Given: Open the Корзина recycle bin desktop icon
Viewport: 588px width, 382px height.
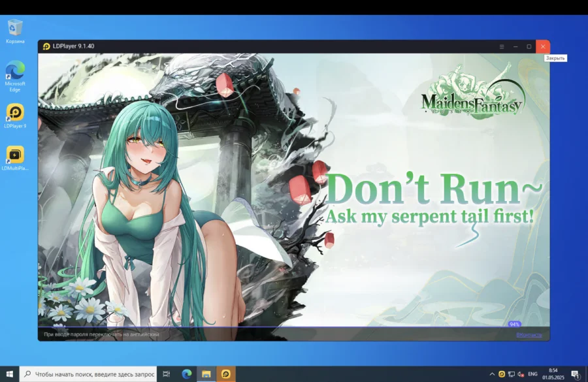Looking at the screenshot, I should (x=15, y=31).
